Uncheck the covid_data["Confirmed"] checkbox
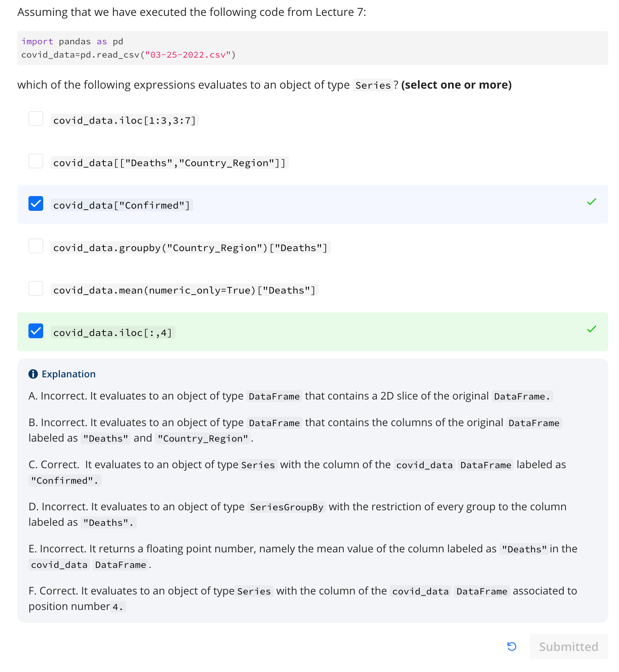 coord(36,203)
